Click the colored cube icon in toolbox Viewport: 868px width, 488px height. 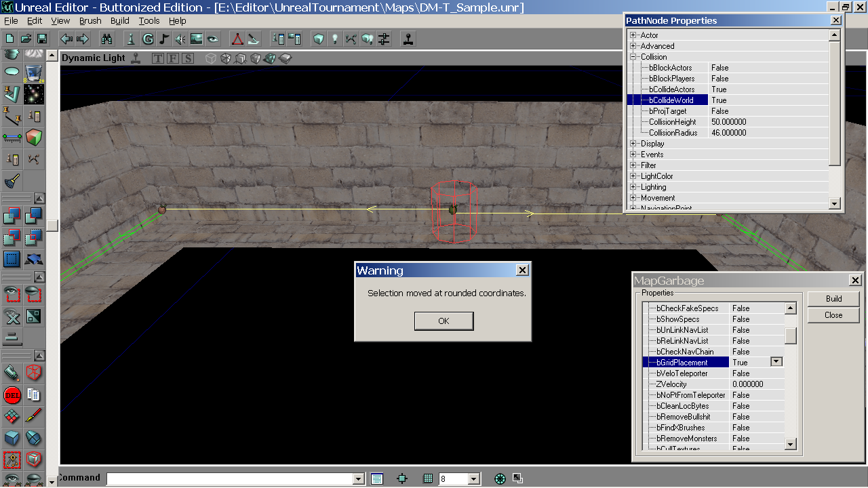(34, 138)
